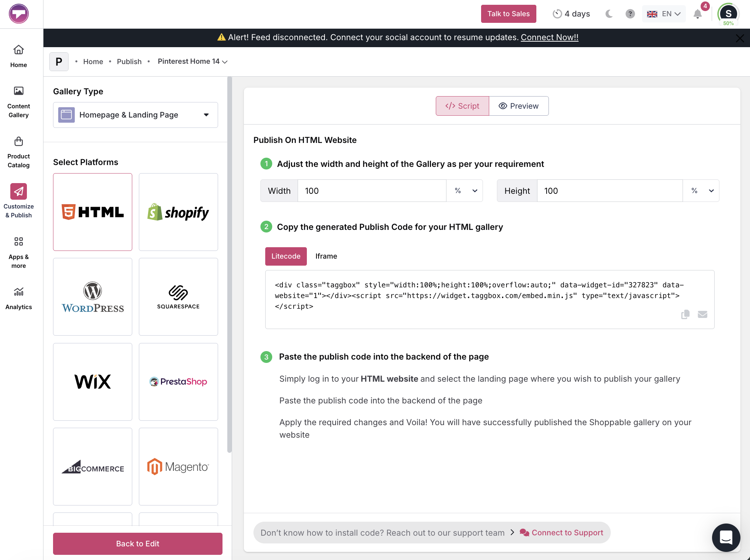Click the Width value field
Screen dimensions: 750x560
(372, 191)
